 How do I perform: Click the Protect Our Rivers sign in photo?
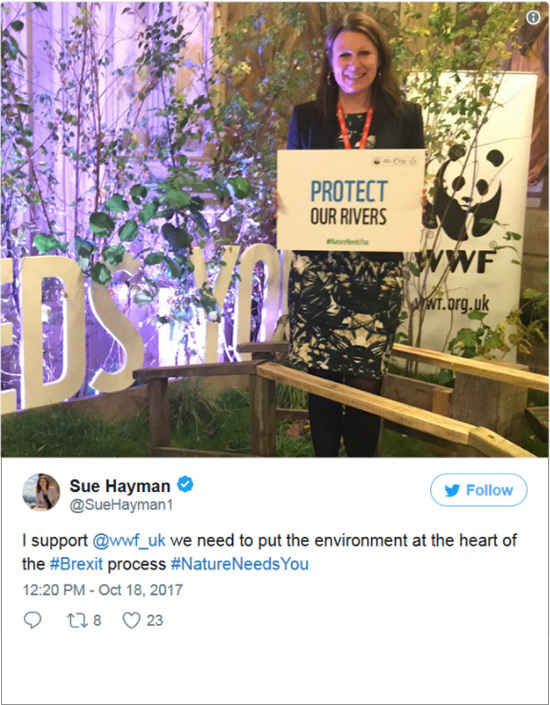click(351, 200)
